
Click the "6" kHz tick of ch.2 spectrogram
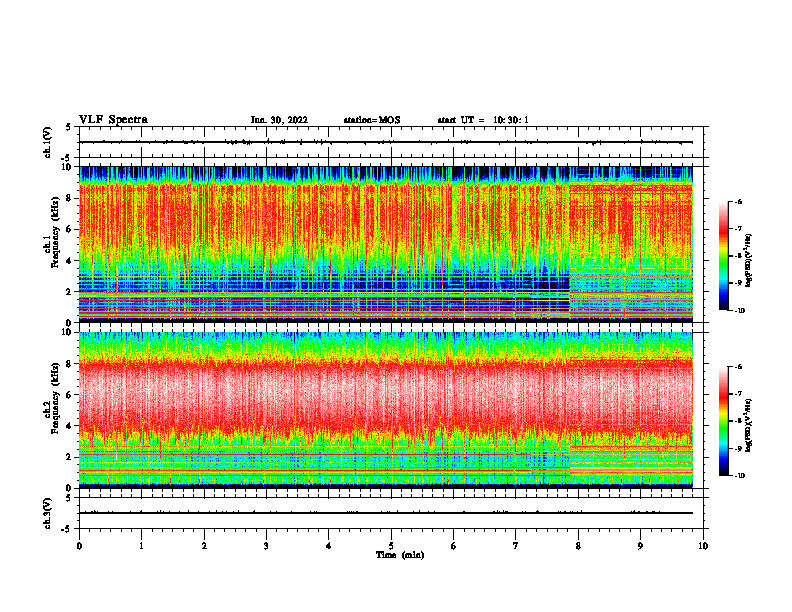click(69, 395)
